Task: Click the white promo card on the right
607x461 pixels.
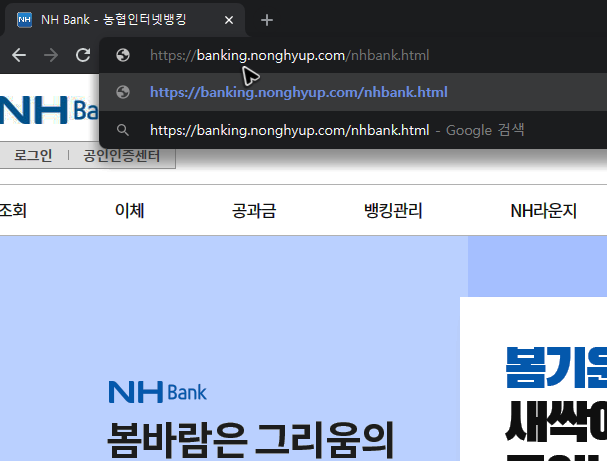Action: (x=533, y=379)
